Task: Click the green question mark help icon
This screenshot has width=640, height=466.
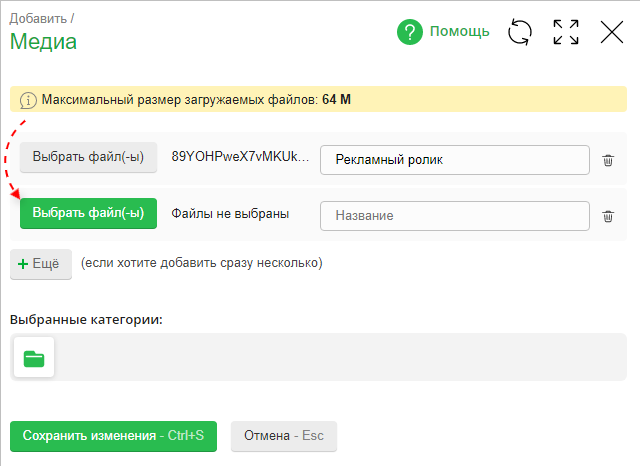Action: [410, 32]
